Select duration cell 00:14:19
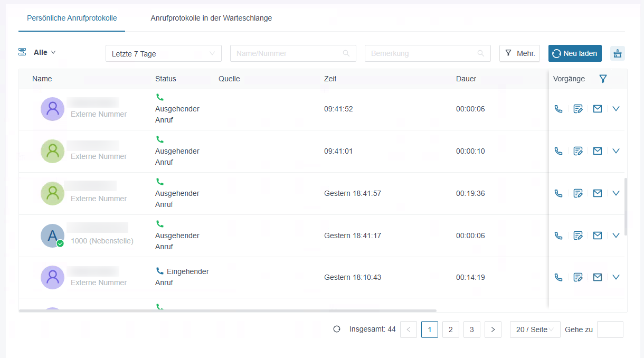The width and height of the screenshot is (644, 358). [470, 277]
